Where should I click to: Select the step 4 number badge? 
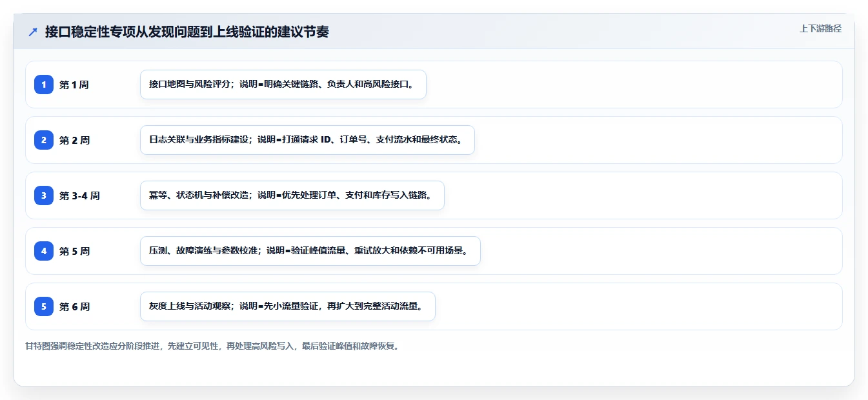point(44,251)
